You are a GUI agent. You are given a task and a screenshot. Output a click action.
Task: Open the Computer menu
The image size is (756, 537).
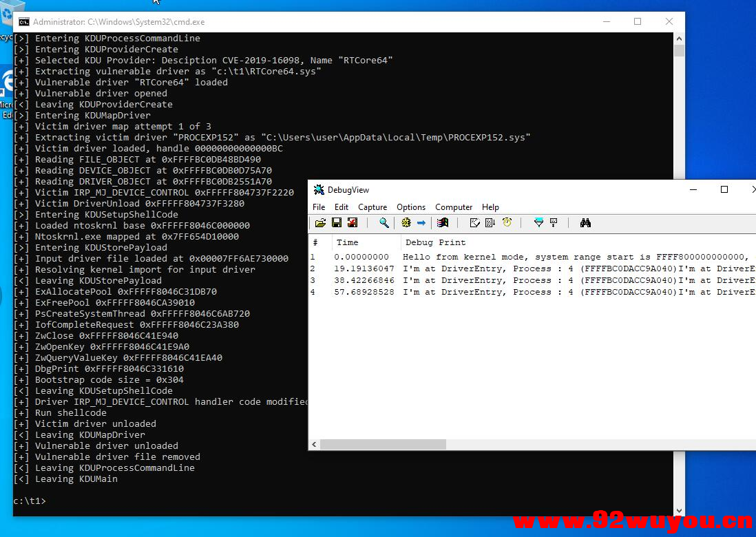(x=453, y=207)
